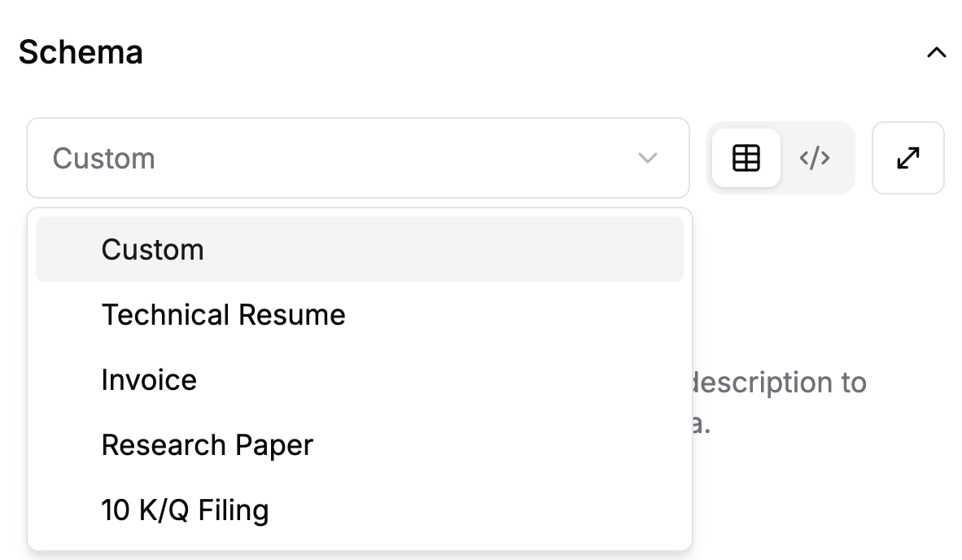Viewport: 962px width, 560px height.
Task: Select the Research Paper template
Action: click(x=360, y=444)
